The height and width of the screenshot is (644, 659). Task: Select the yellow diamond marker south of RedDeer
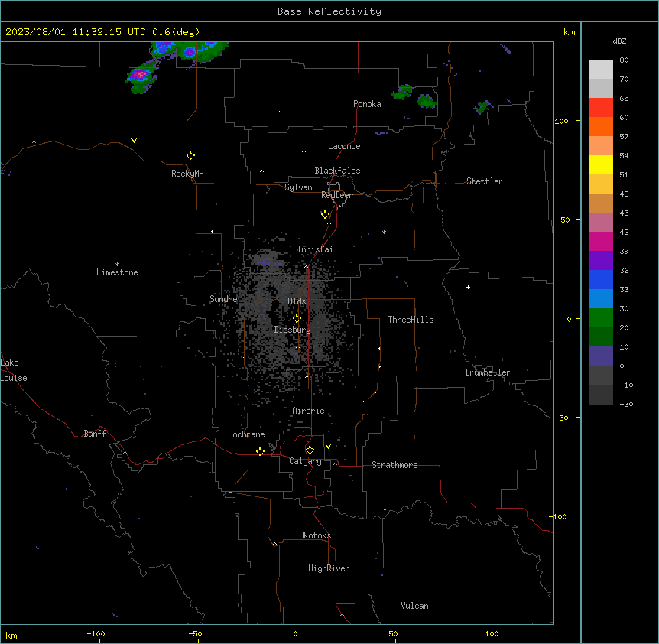(325, 215)
